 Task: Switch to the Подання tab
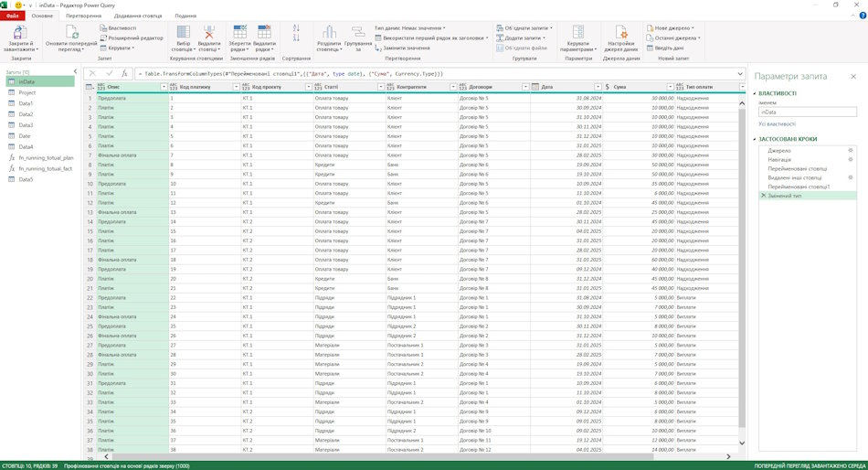(x=185, y=16)
